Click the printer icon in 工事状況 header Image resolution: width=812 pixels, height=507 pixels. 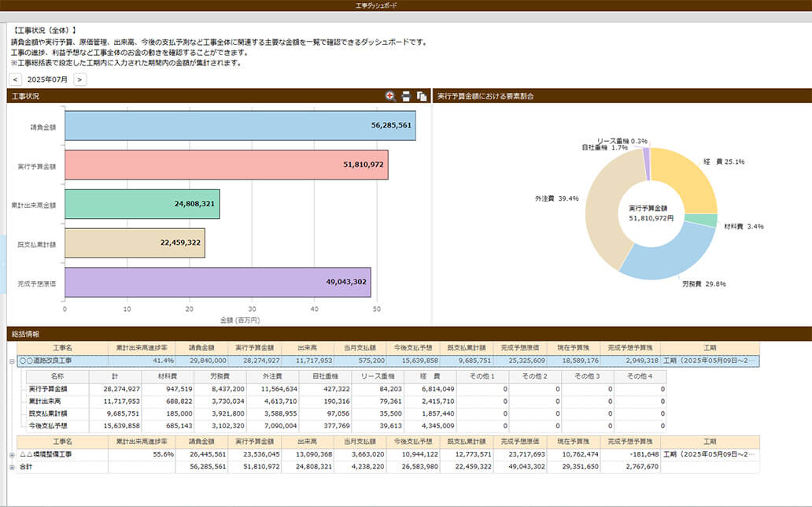coord(406,96)
